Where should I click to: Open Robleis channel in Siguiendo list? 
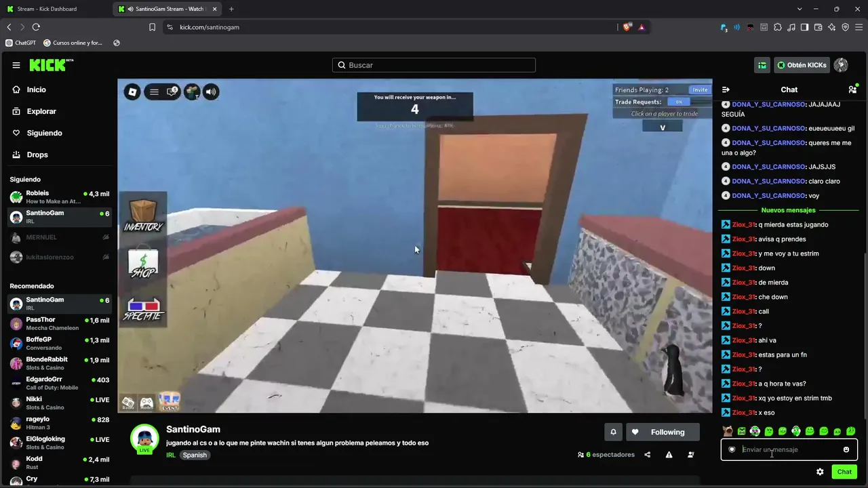59,197
